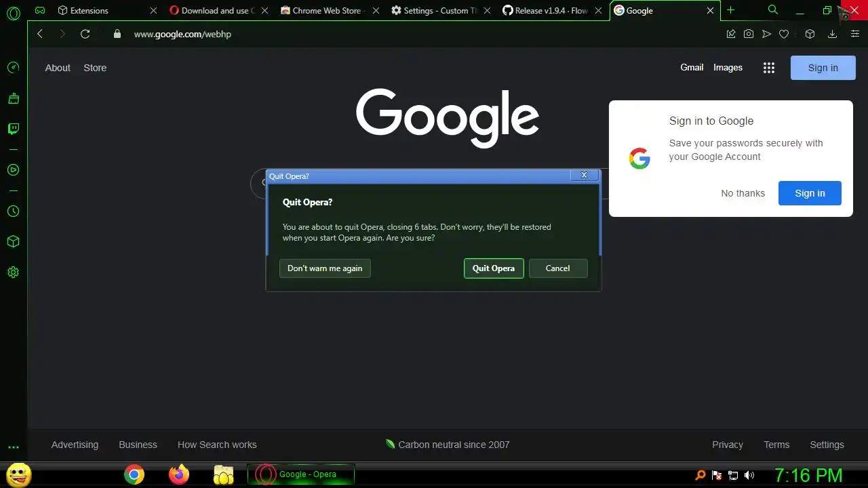Open the extensions cube in address bar

(810, 34)
